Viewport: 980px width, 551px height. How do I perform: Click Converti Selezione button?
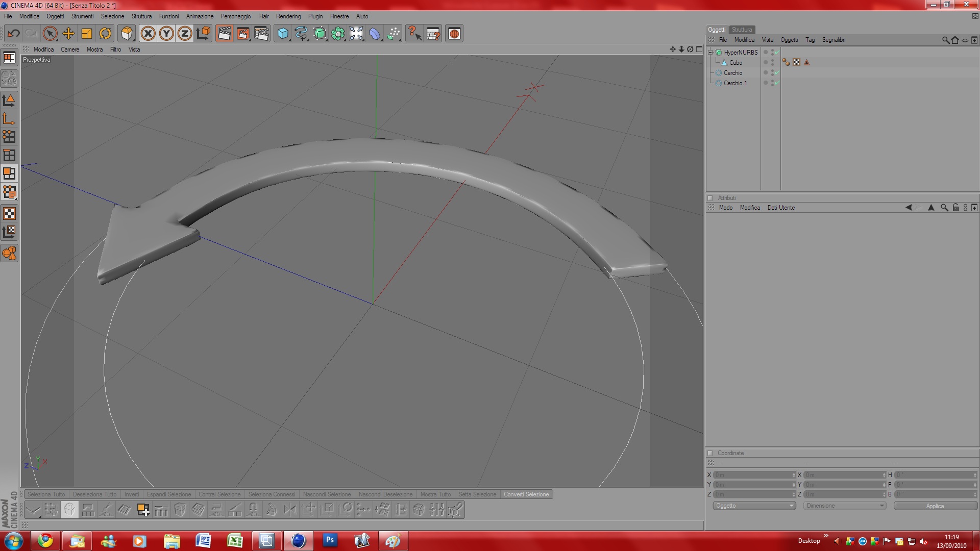pos(526,494)
